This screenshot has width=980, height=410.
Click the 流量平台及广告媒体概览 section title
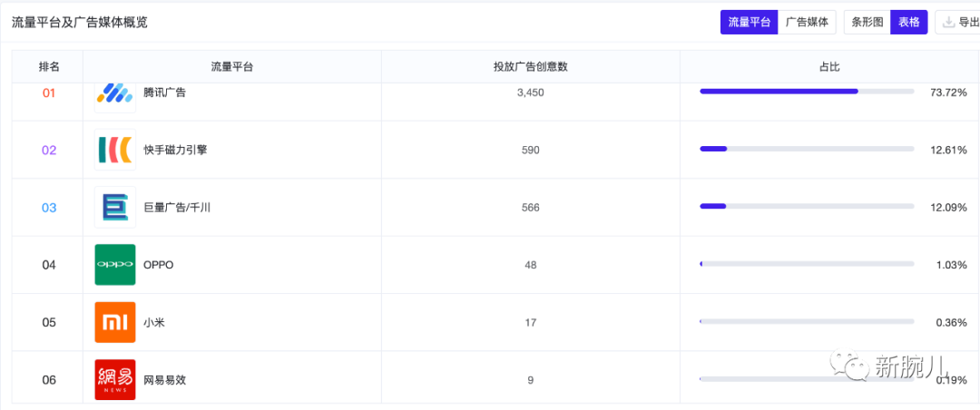point(79,23)
